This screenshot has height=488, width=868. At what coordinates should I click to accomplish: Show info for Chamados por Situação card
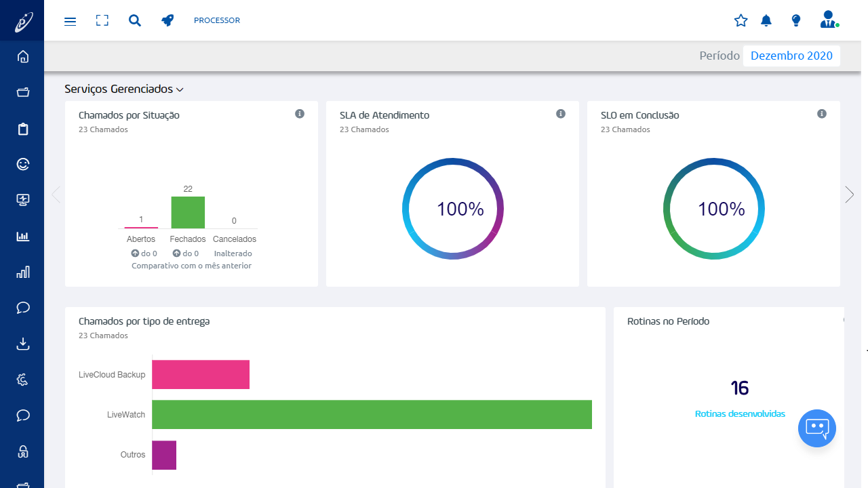(x=300, y=114)
